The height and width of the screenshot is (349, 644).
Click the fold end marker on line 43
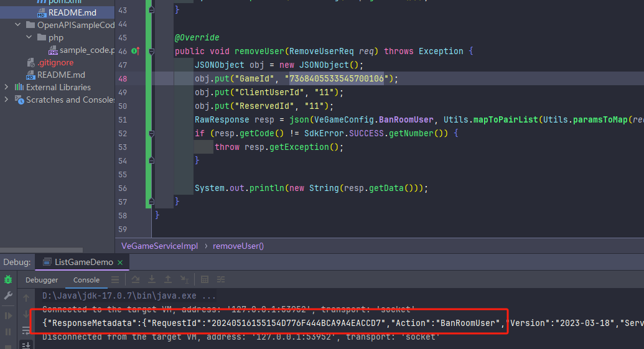click(x=151, y=10)
